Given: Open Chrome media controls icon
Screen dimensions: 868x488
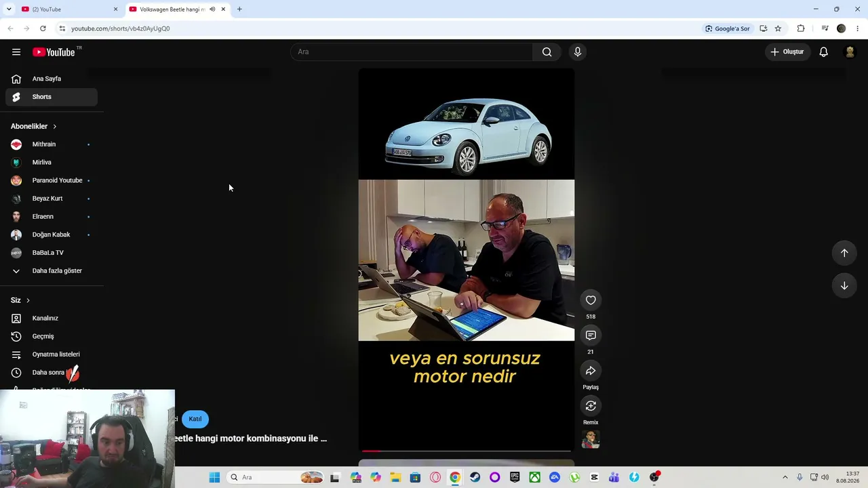Looking at the screenshot, I should [825, 28].
